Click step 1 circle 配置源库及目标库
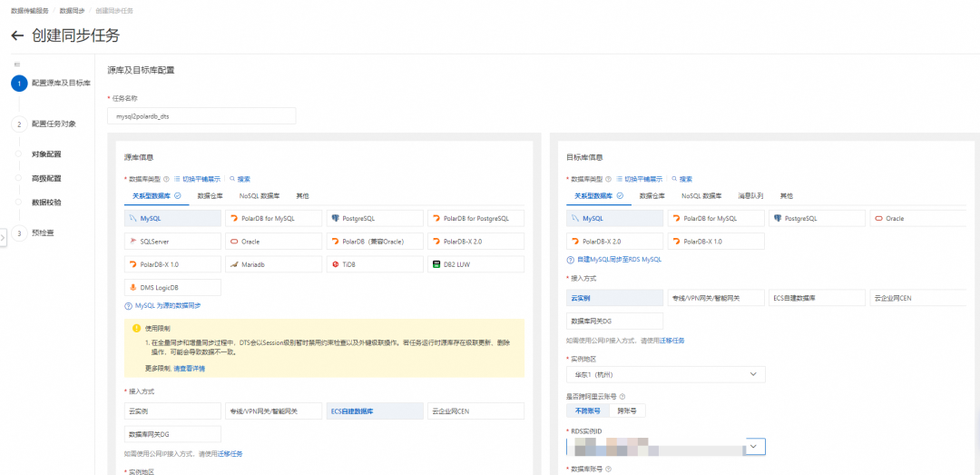Image resolution: width=980 pixels, height=475 pixels. click(19, 84)
